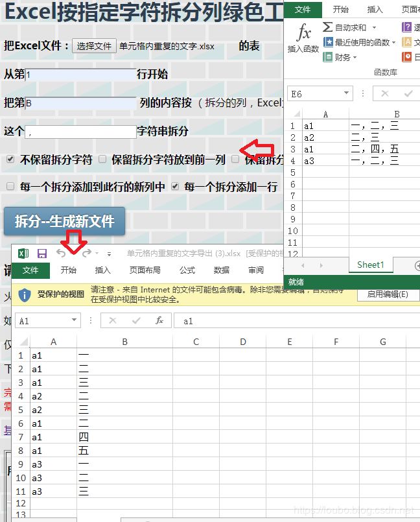The width and height of the screenshot is (420, 522).
Task: Open 开始 tab in lower Excel window
Action: 69,270
